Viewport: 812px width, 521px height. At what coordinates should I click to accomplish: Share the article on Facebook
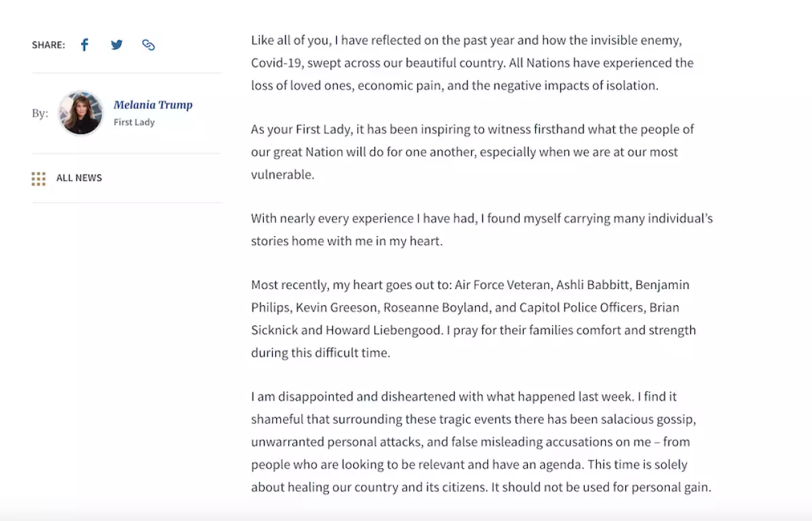point(85,45)
